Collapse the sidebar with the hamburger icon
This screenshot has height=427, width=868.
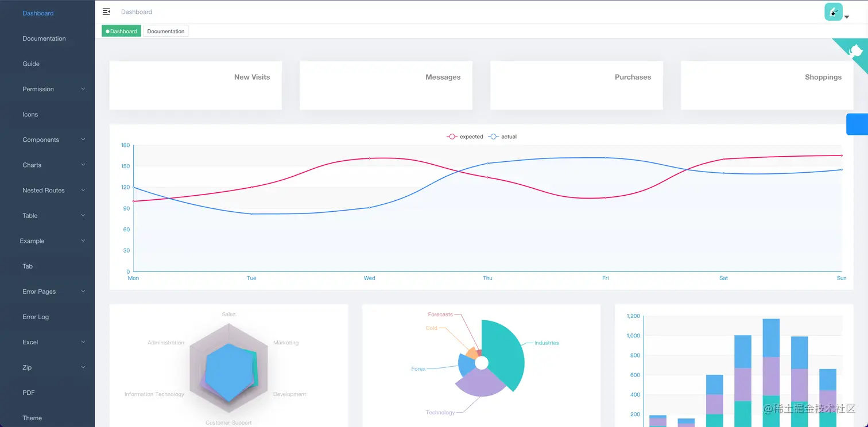pyautogui.click(x=106, y=11)
